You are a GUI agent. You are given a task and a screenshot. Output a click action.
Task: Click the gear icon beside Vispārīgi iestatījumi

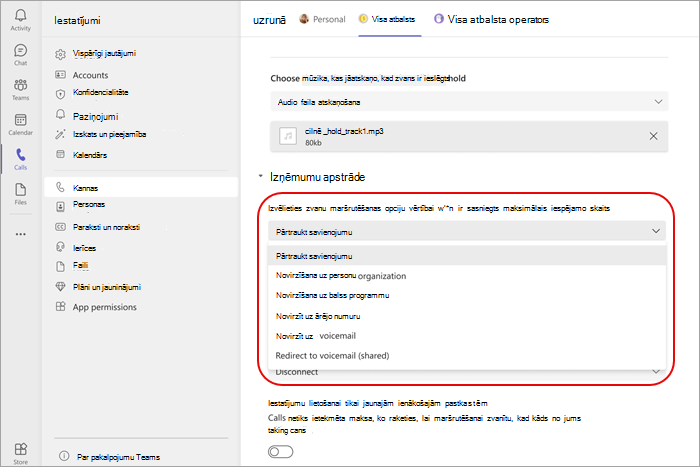point(60,54)
